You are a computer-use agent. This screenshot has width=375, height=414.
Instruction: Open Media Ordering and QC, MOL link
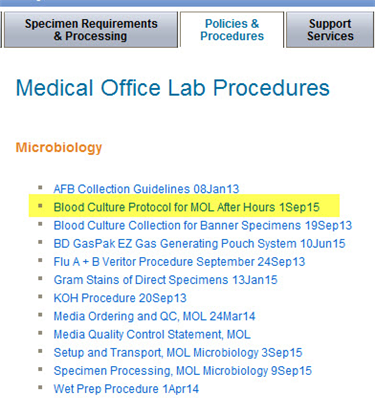(x=154, y=316)
